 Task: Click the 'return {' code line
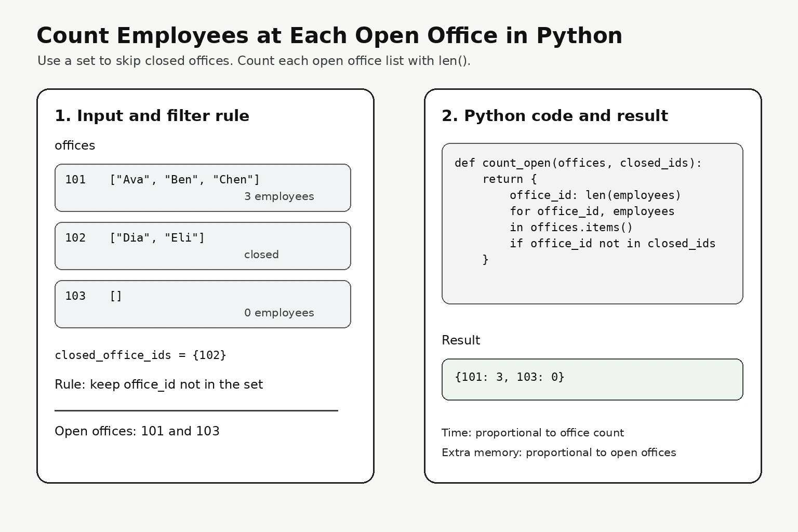coord(510,179)
